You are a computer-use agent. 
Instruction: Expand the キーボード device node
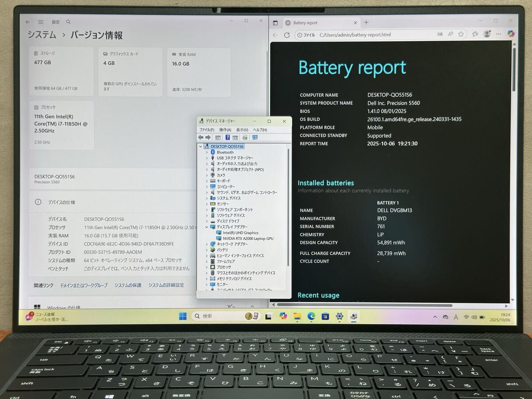coord(207,181)
